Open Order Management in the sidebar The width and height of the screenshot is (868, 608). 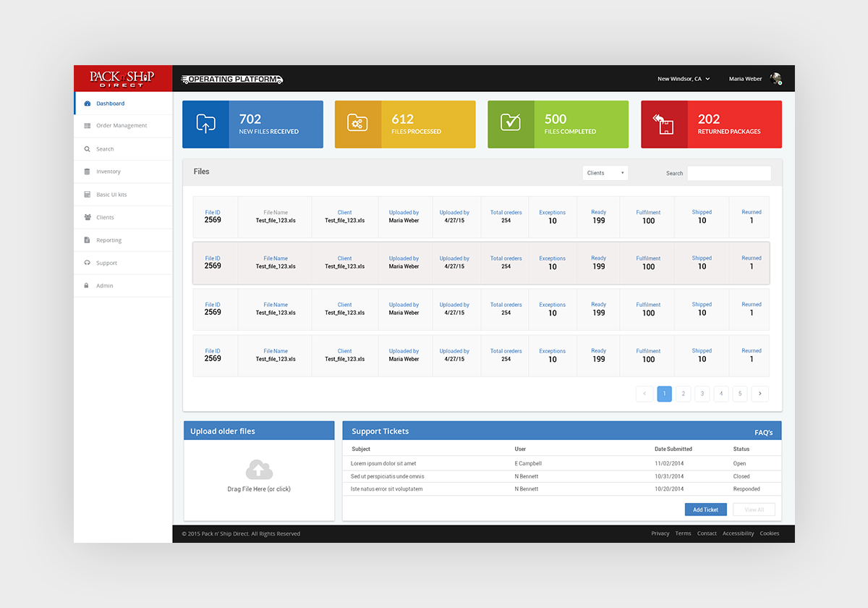pyautogui.click(x=122, y=126)
